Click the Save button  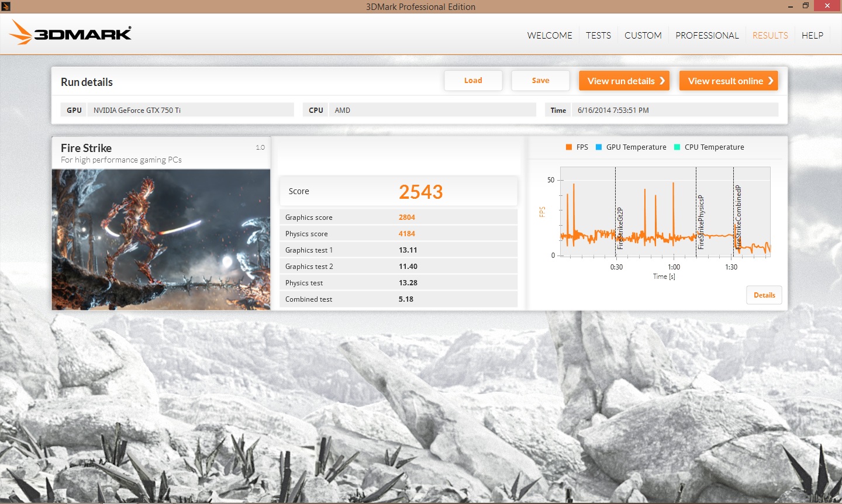(540, 81)
